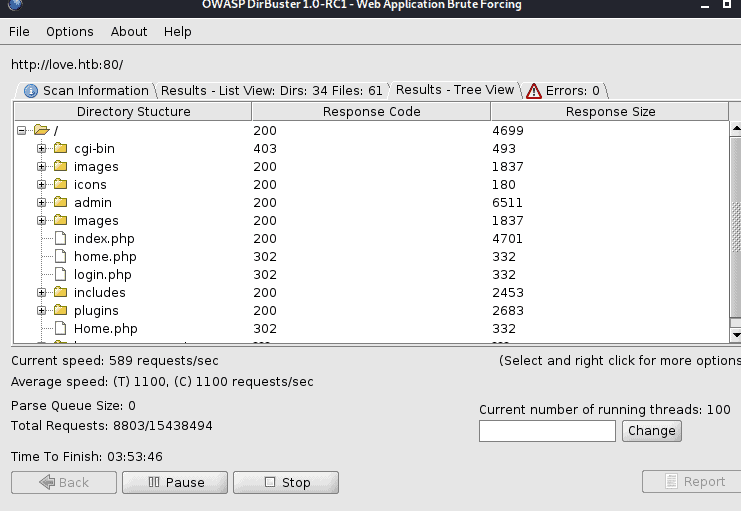Open the Options menu

point(69,32)
